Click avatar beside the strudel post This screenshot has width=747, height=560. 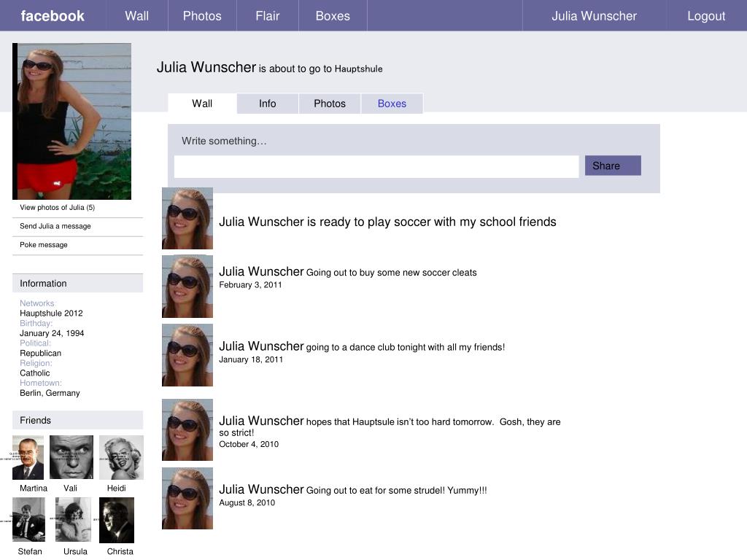(187, 498)
